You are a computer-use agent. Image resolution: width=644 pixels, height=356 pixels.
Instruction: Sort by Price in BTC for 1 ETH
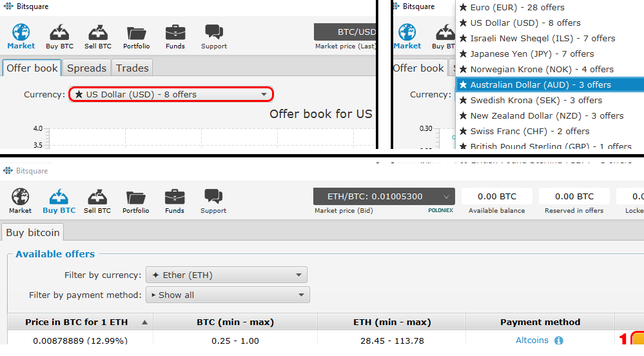80,322
